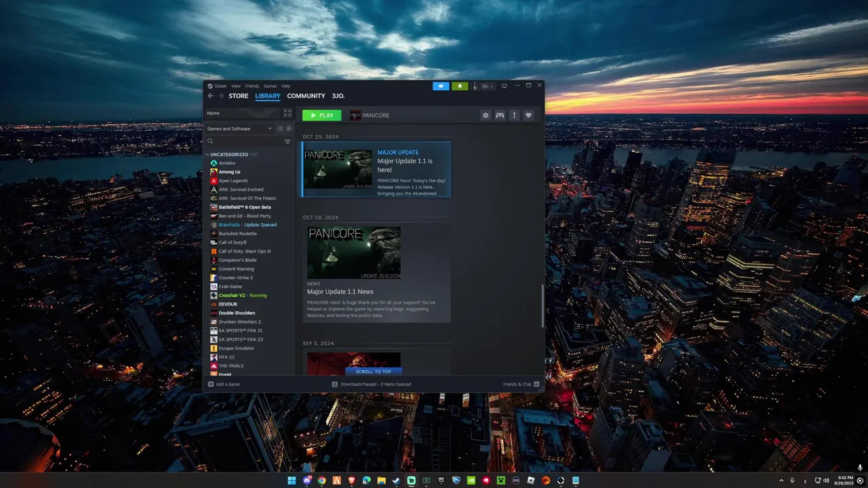Open the Help menu

coord(286,86)
